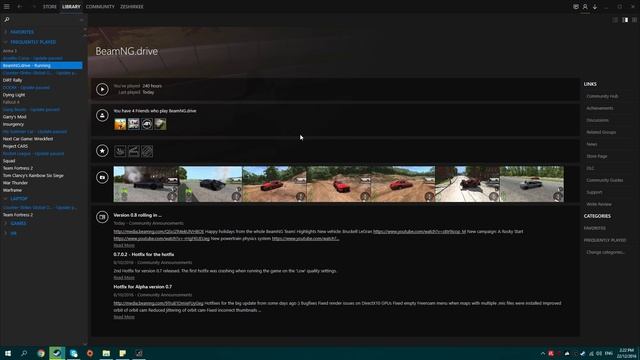Open the downloads arrow icon in header
Screen dimensions: 640x360
(x=595, y=7)
